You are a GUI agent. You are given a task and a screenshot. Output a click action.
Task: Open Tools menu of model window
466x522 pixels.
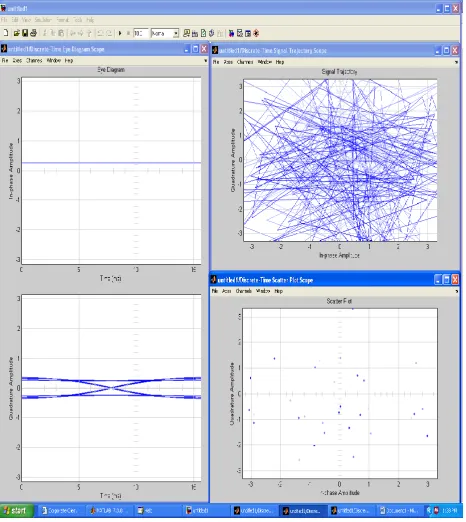(78, 20)
